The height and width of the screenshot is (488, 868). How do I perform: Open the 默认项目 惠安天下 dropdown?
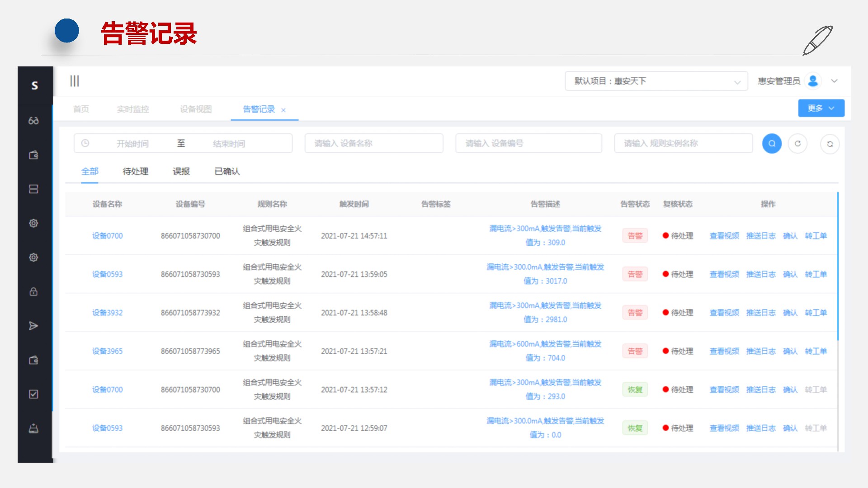point(656,81)
